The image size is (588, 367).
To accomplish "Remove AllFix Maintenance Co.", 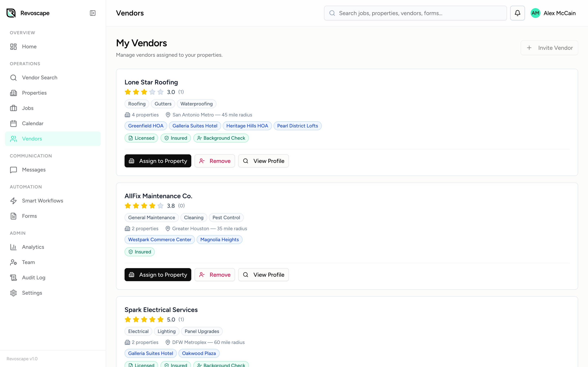I will click(215, 274).
